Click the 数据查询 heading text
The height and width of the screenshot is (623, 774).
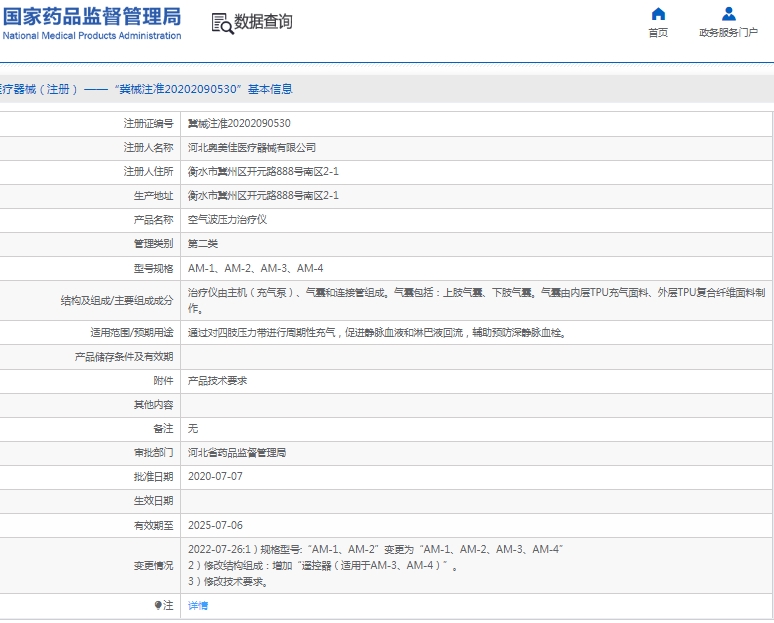[x=263, y=22]
